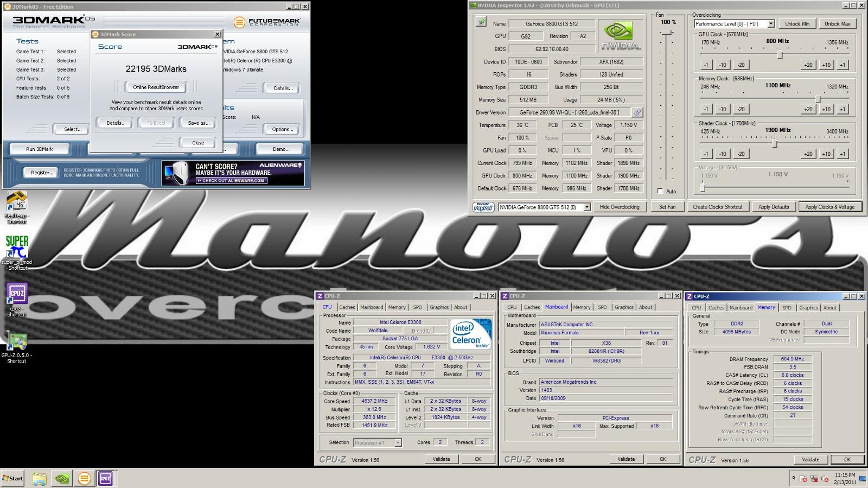Select SPD tab in Mainboard CPU-Z window
The width and height of the screenshot is (868, 488).
point(602,307)
